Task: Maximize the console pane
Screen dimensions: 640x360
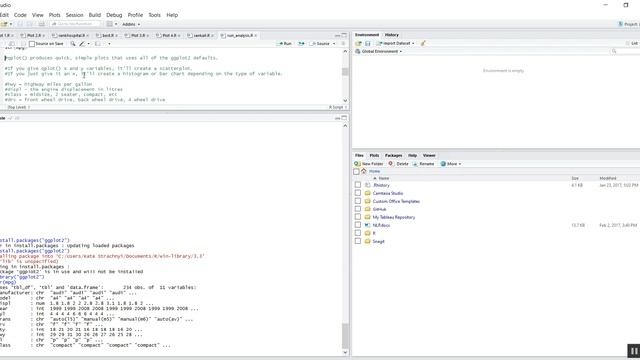Action: coord(344,118)
